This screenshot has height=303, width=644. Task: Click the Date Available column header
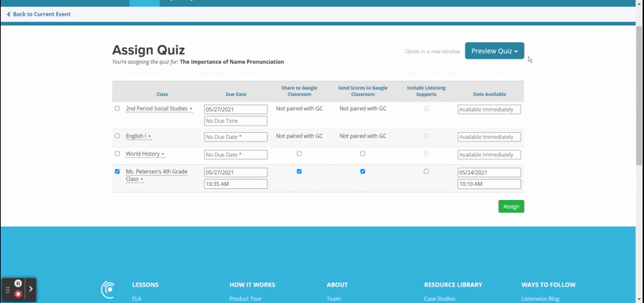(x=489, y=94)
